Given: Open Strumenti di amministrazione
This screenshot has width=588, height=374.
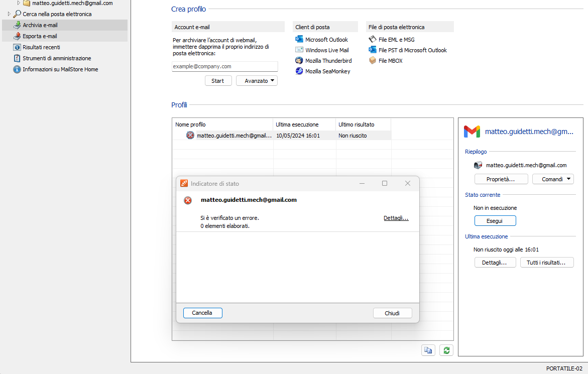Looking at the screenshot, I should coord(57,58).
